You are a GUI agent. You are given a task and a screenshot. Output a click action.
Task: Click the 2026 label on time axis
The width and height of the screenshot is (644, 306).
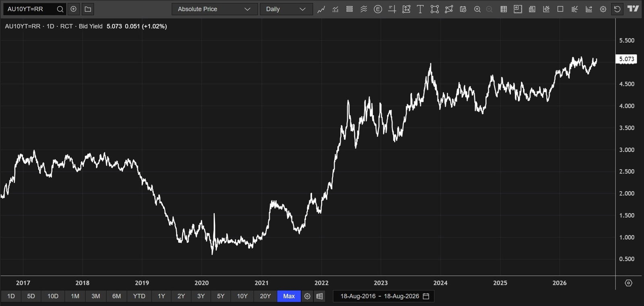pos(559,283)
